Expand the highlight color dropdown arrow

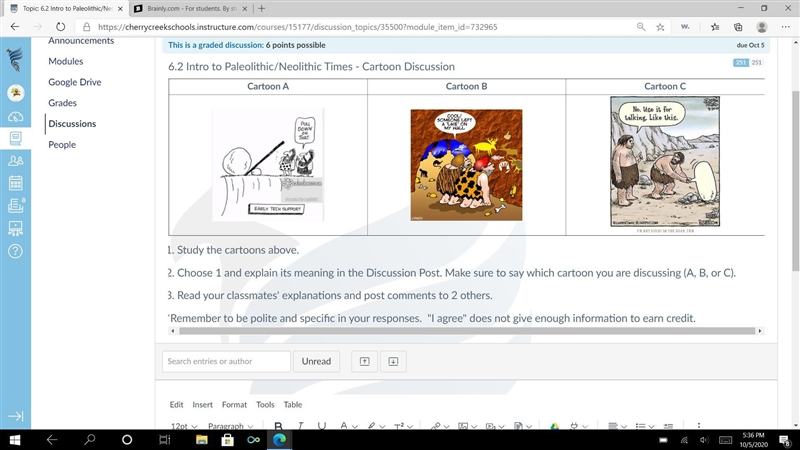coord(382,426)
